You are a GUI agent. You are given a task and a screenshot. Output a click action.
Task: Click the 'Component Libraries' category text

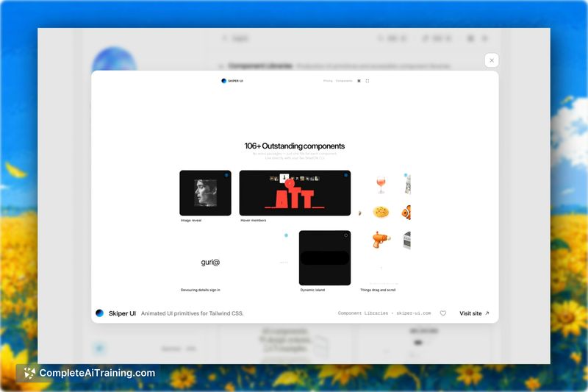coord(362,313)
